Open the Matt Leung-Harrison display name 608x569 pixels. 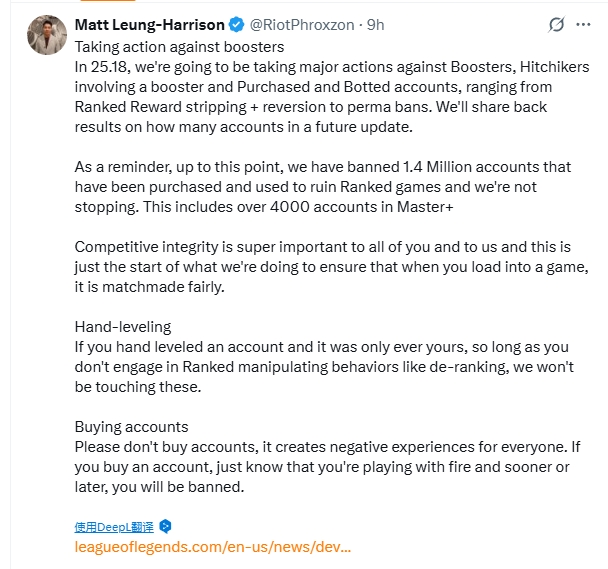[x=149, y=24]
